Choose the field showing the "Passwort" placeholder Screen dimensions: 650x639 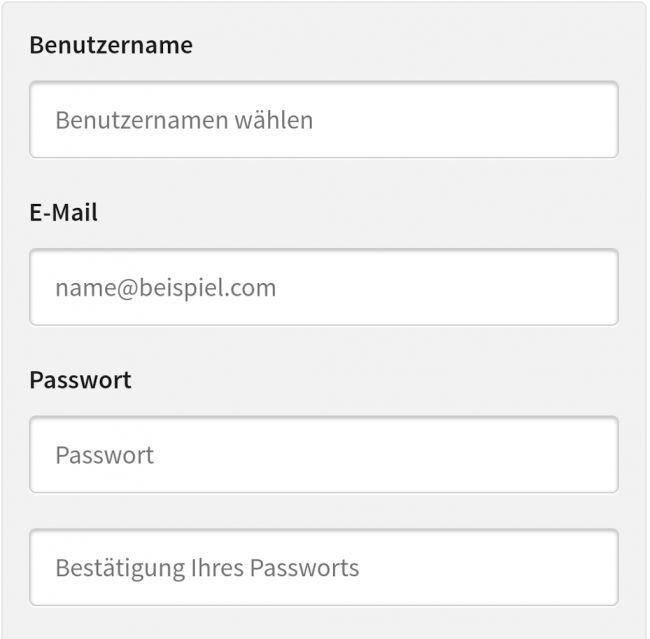pyautogui.click(x=324, y=456)
